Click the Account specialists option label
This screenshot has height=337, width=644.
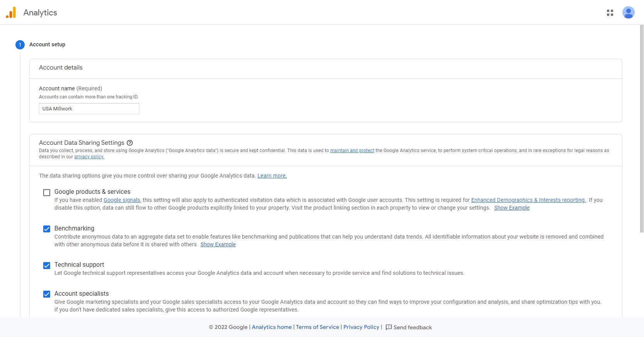click(81, 294)
